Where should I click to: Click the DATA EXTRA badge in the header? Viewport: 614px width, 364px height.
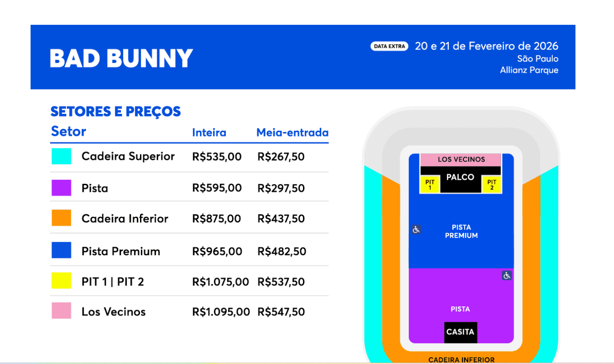[389, 46]
